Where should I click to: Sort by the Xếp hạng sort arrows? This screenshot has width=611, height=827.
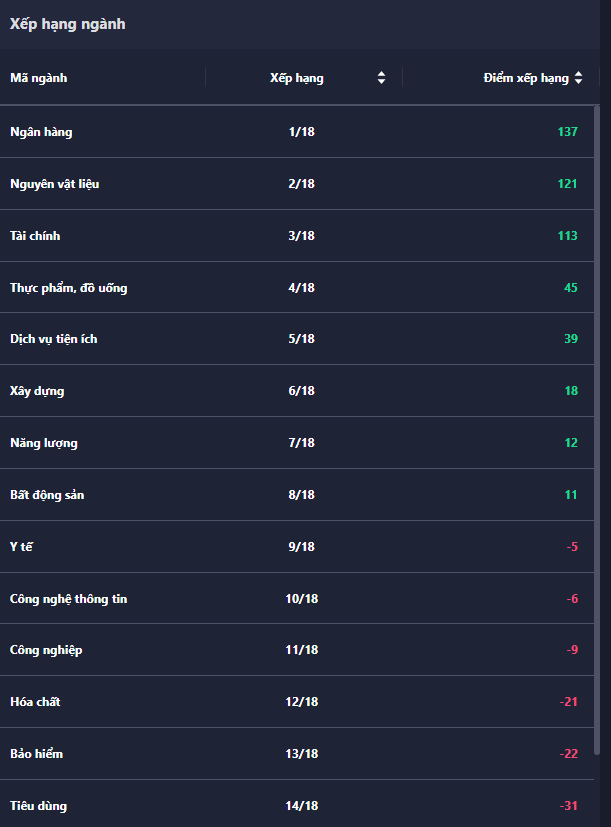pyautogui.click(x=381, y=78)
